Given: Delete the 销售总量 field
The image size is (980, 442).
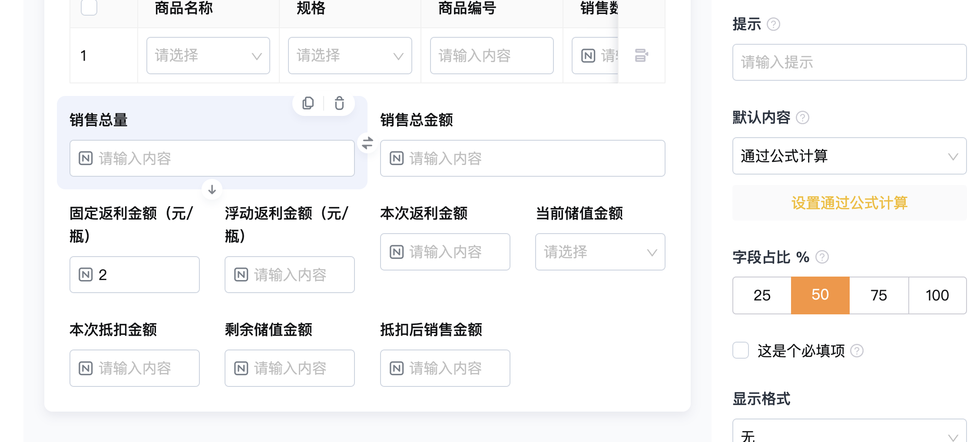Looking at the screenshot, I should (x=339, y=103).
